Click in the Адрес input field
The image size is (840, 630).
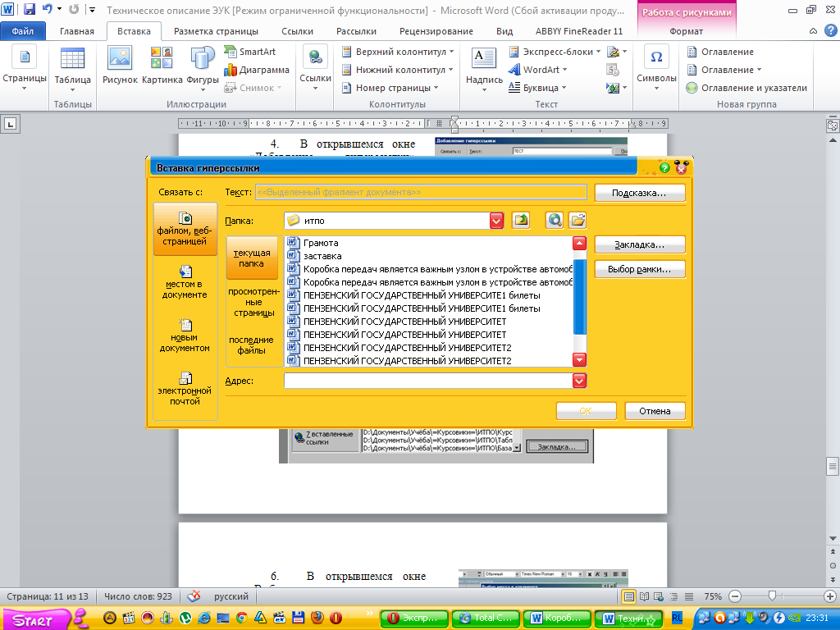(428, 381)
